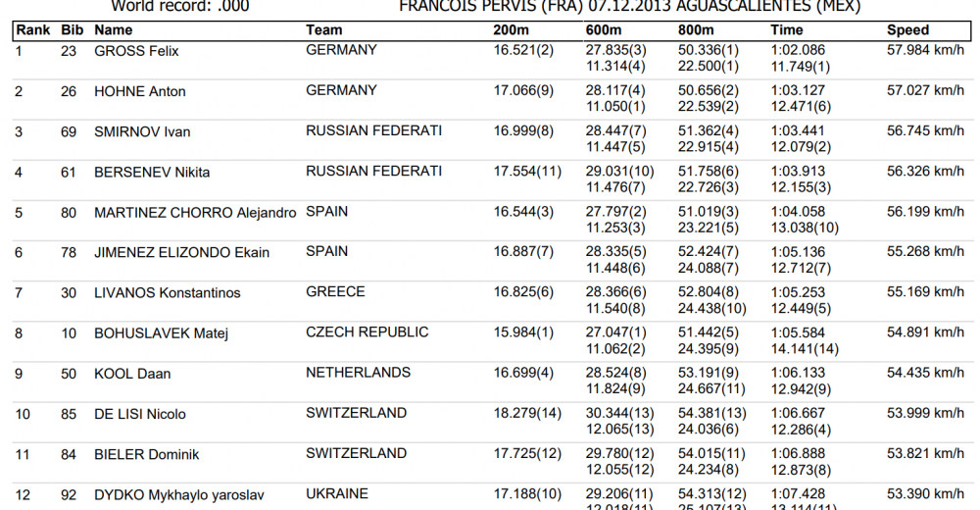This screenshot has width=980, height=510.
Task: Click the Team column header
Action: (323, 30)
